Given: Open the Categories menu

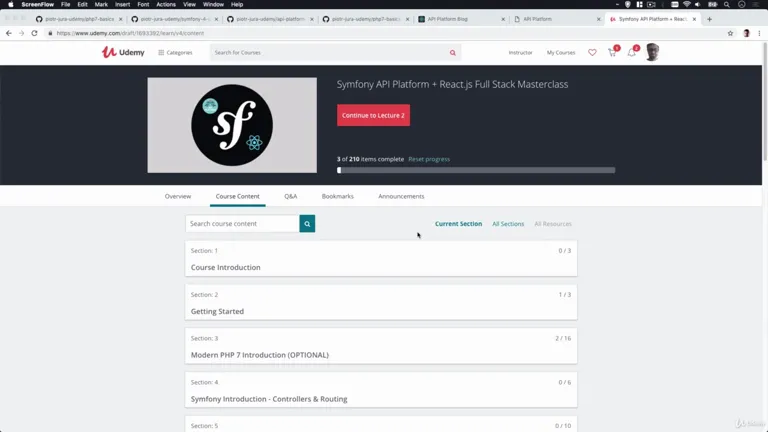Looking at the screenshot, I should [175, 52].
